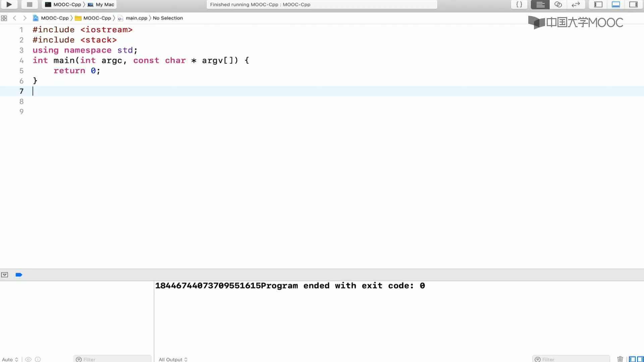644x362 pixels.
Task: Click the print description info icon
Action: point(38,359)
